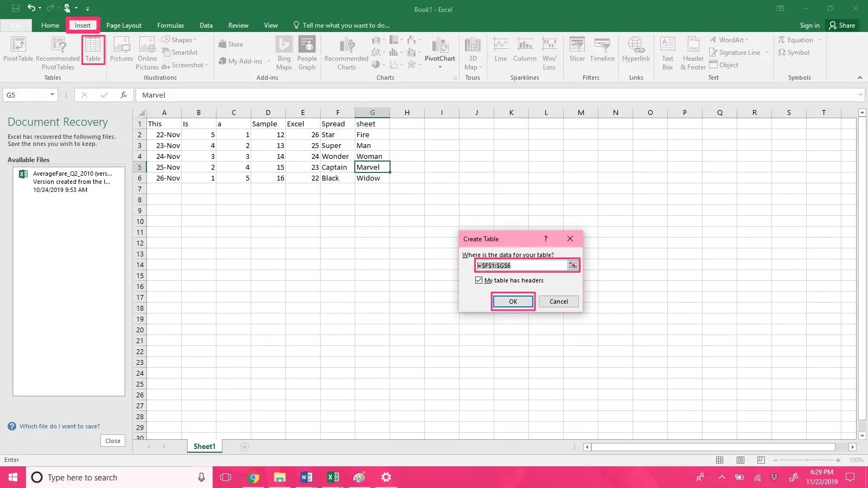Confirm Create Table with OK
The image size is (868, 488).
pos(513,301)
